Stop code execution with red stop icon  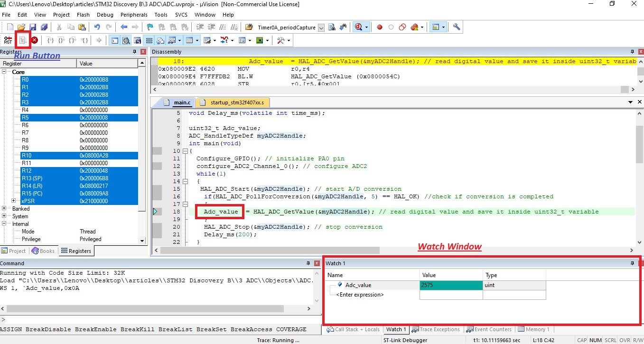tap(35, 40)
